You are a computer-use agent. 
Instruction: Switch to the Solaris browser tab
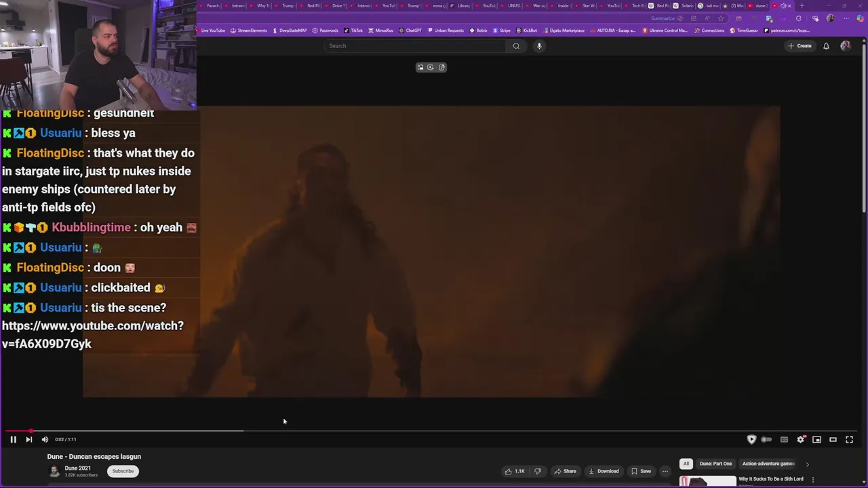pyautogui.click(x=684, y=5)
